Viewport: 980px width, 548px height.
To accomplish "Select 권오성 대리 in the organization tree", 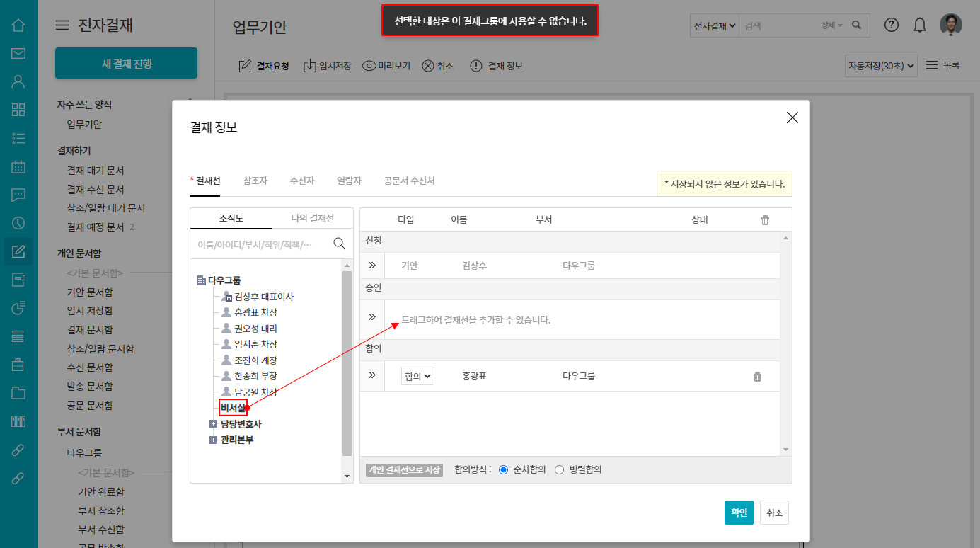I will [255, 329].
